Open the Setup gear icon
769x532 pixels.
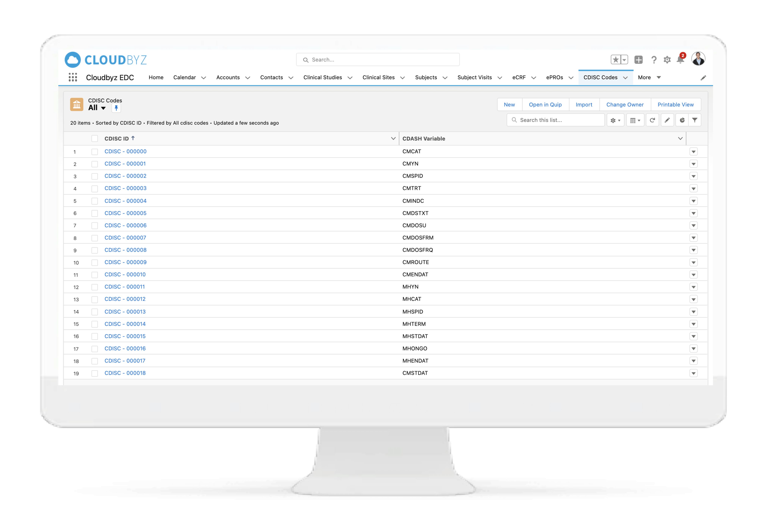pos(667,60)
